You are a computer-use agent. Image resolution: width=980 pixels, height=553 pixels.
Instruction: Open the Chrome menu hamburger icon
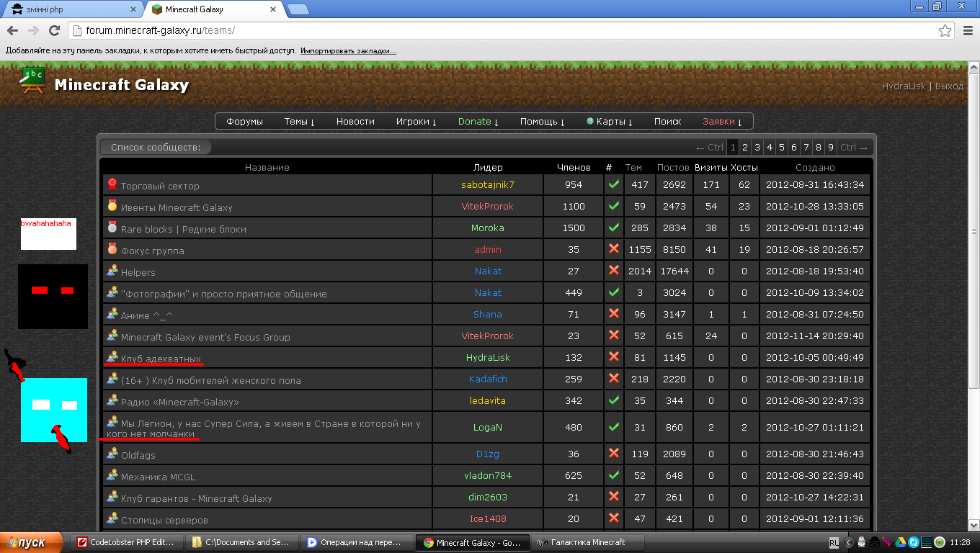(x=968, y=30)
